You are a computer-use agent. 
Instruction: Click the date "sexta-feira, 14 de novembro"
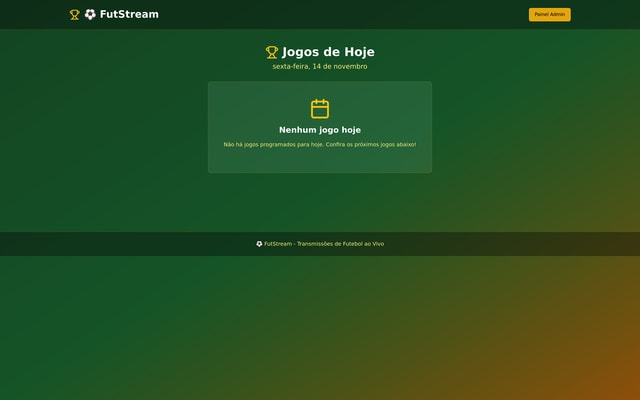pos(320,67)
